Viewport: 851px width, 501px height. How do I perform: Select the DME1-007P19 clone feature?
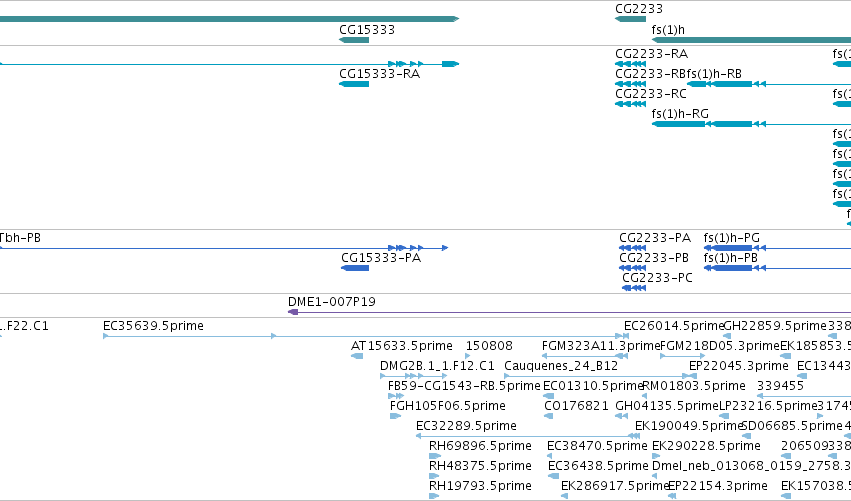click(x=569, y=312)
